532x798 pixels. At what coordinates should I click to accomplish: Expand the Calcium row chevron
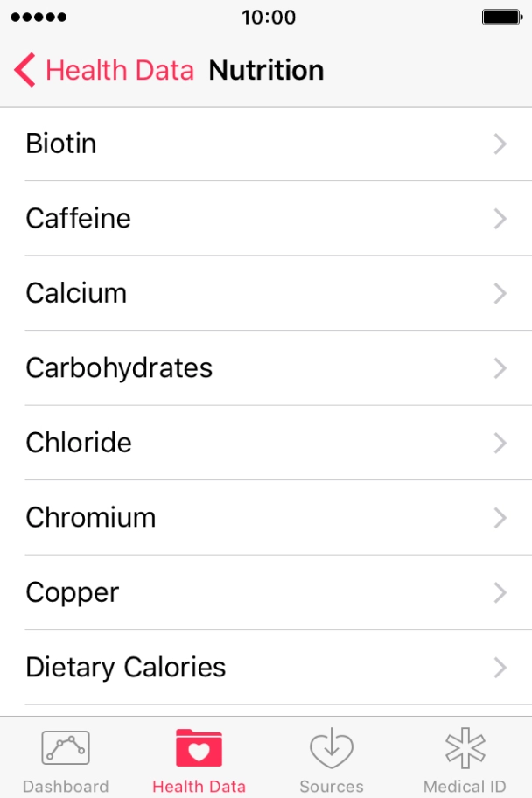click(x=500, y=294)
